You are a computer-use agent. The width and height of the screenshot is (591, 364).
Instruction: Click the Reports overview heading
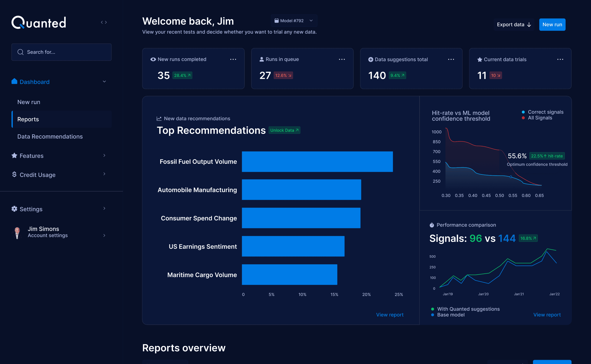184,348
